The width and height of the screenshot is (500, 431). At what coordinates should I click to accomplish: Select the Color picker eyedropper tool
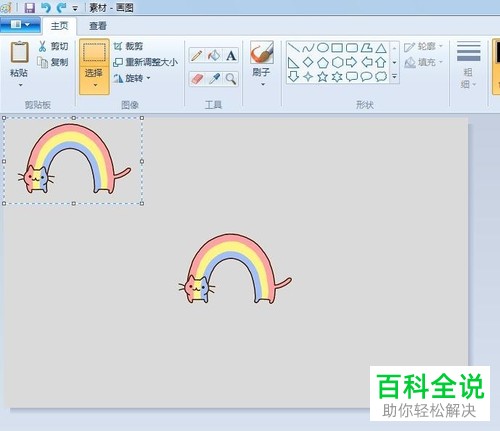point(214,79)
